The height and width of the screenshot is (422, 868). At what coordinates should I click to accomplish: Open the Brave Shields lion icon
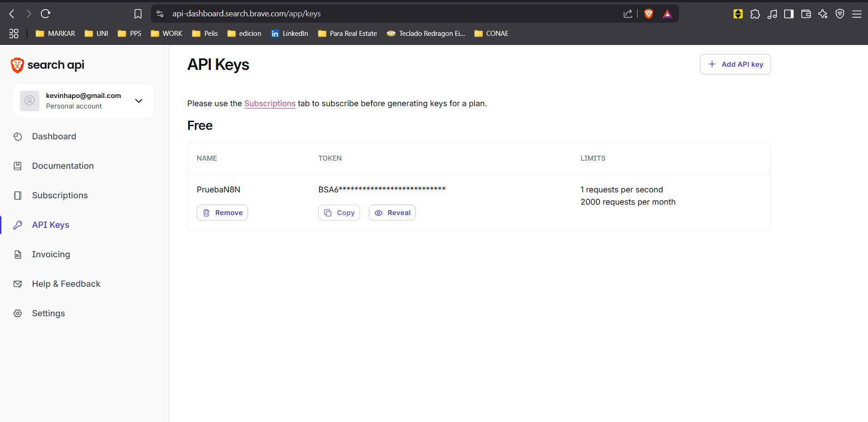tap(649, 14)
